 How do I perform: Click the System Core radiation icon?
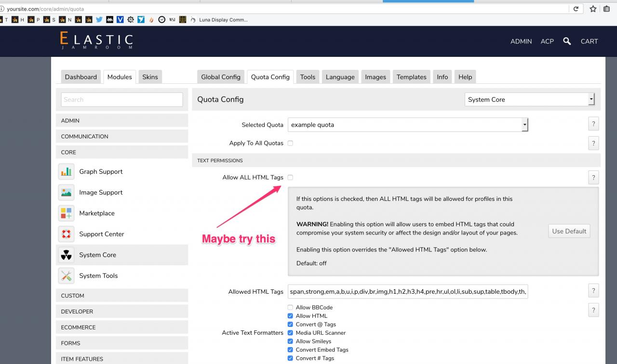(x=66, y=255)
